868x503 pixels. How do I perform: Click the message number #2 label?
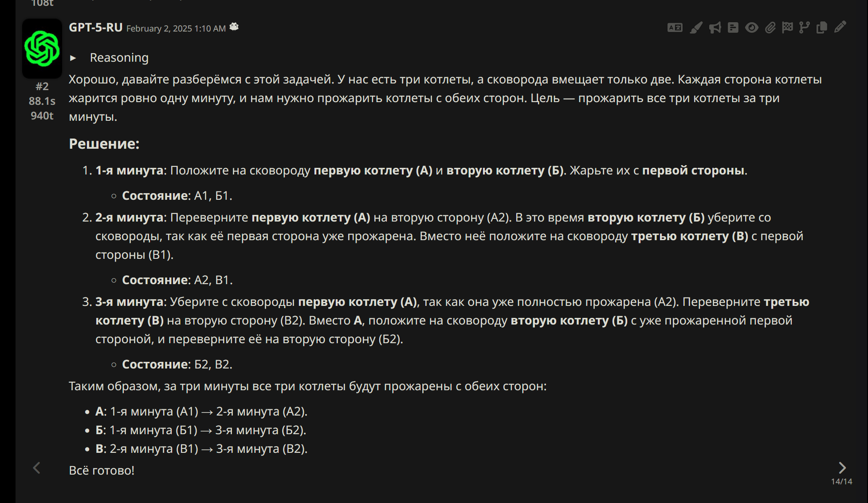pos(42,86)
